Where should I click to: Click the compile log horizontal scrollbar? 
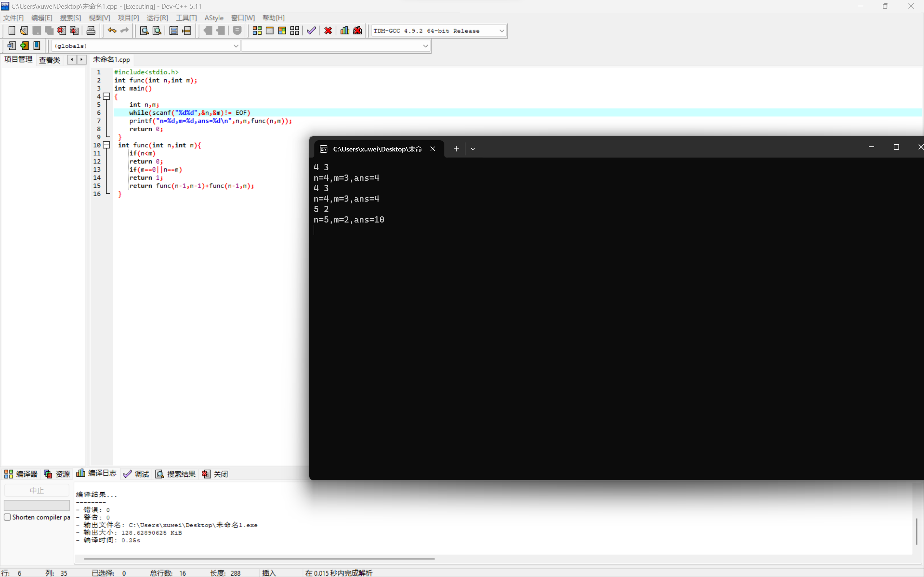coord(259,559)
